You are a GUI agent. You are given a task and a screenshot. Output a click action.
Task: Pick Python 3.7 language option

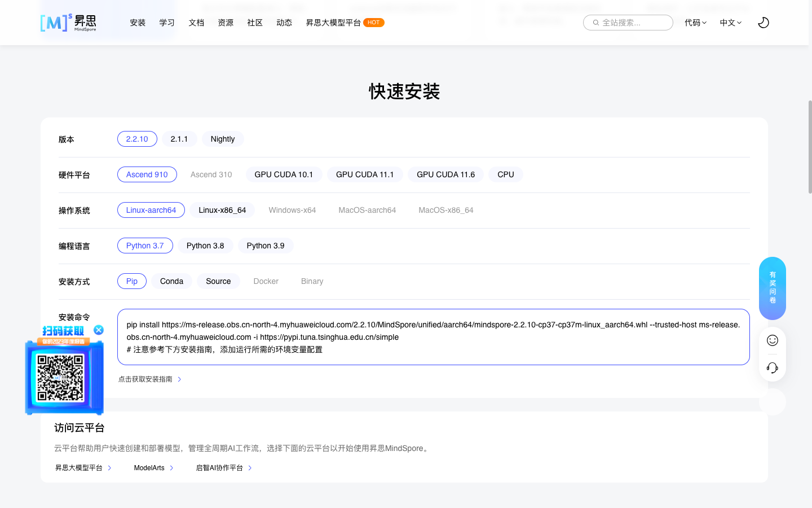coord(145,246)
